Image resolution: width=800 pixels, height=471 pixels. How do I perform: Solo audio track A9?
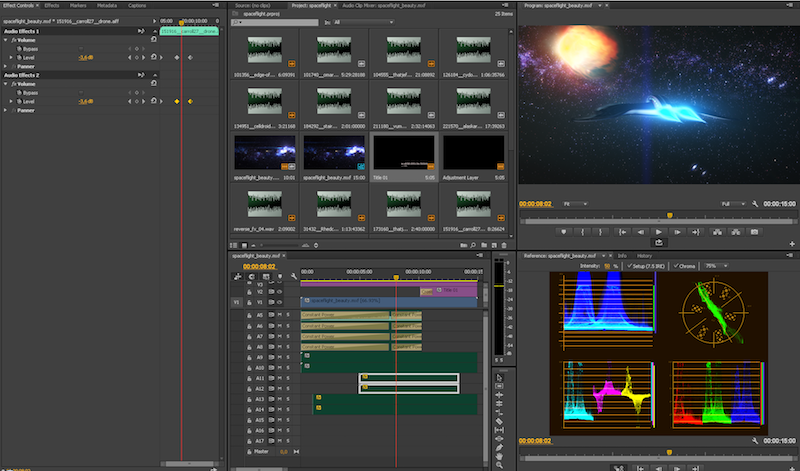[x=288, y=357]
